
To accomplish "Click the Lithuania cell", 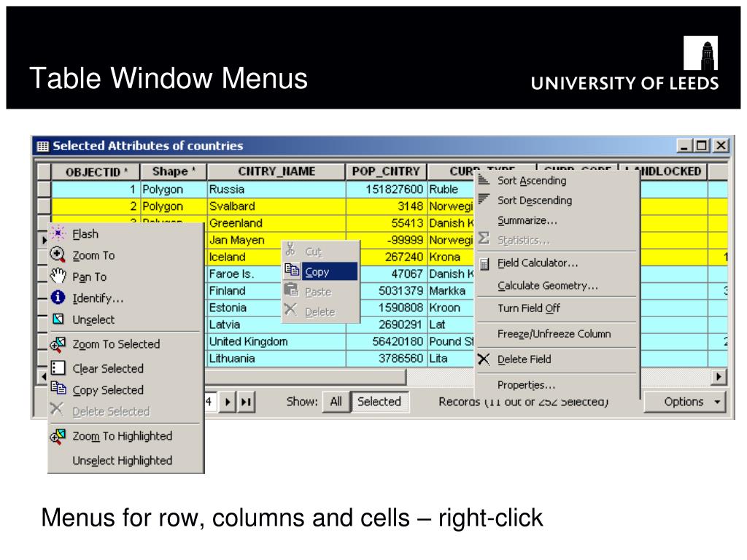I will (276, 358).
